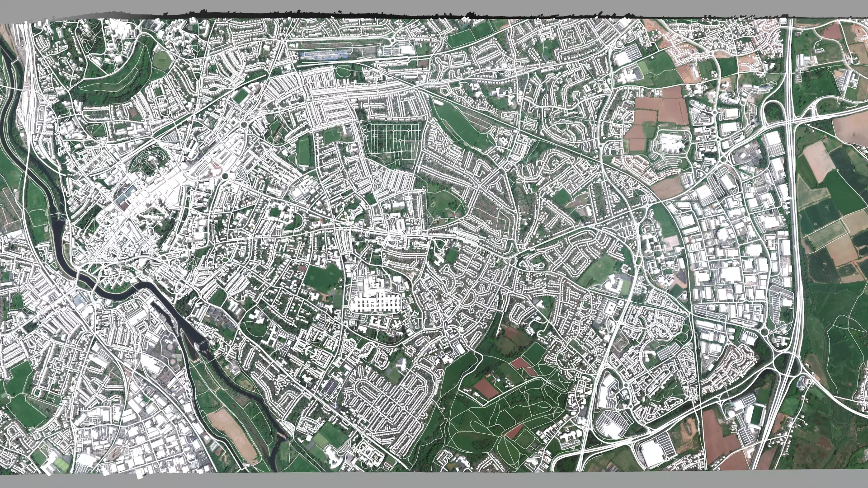This screenshot has height=488, width=868.
Task: Select the long blue-roofed structure at the top
Action: [324, 55]
